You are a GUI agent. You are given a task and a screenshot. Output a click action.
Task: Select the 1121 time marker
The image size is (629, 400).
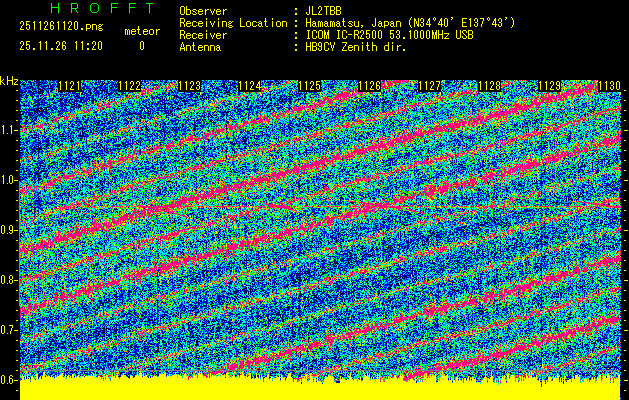pos(69,86)
